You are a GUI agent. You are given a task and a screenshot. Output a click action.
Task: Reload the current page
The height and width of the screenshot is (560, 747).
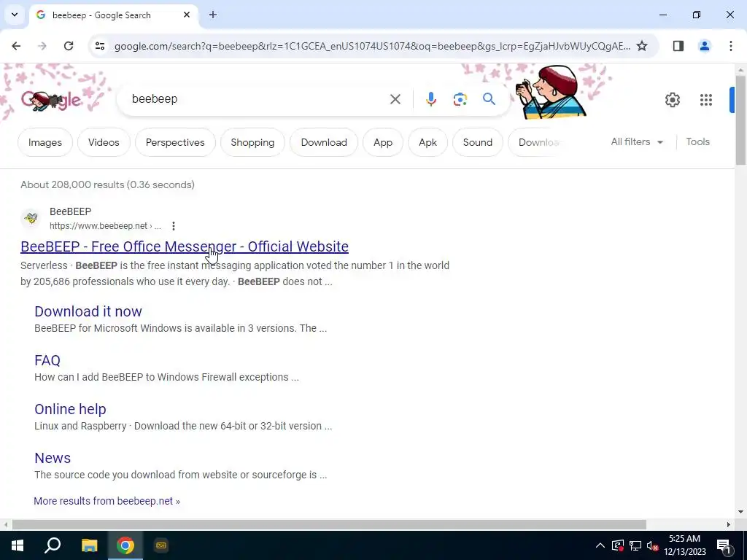coord(69,46)
